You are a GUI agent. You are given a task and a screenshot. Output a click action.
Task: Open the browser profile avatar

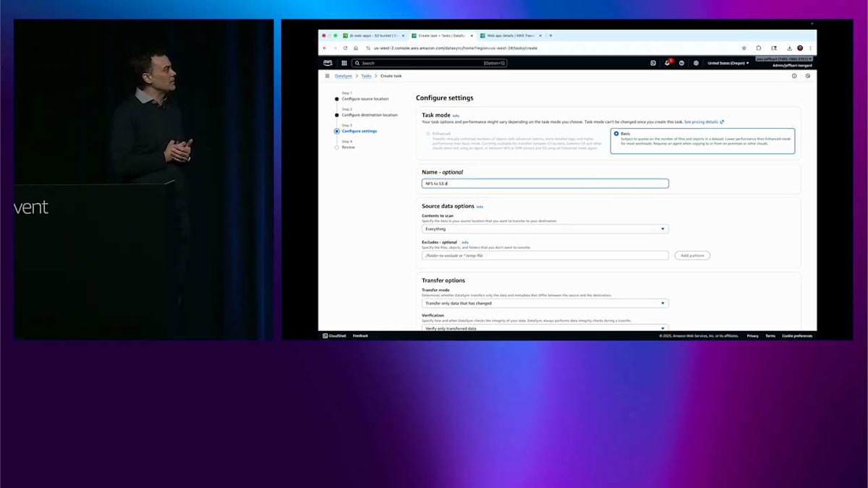tap(801, 48)
